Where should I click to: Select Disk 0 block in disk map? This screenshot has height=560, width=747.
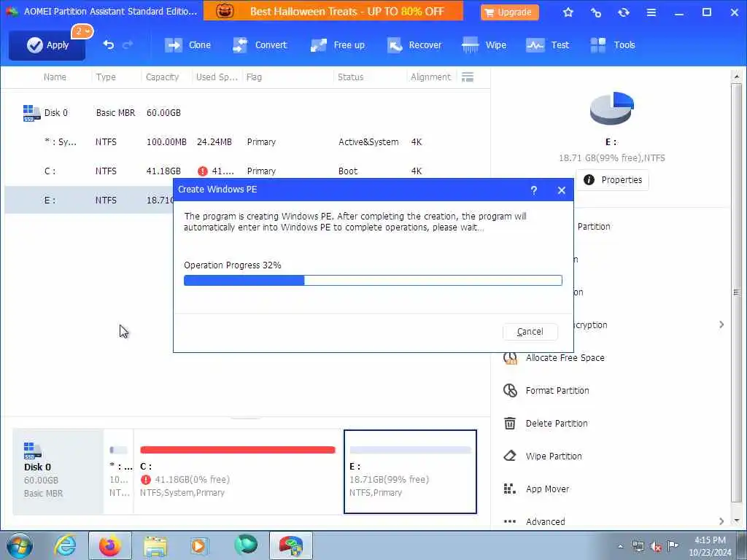click(58, 472)
